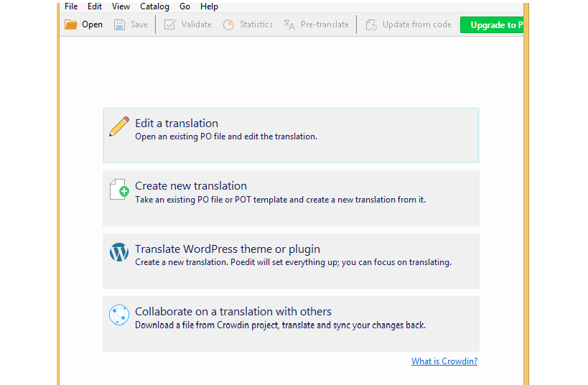
Task: Click the pencil icon for Edit a translation
Action: click(x=119, y=126)
